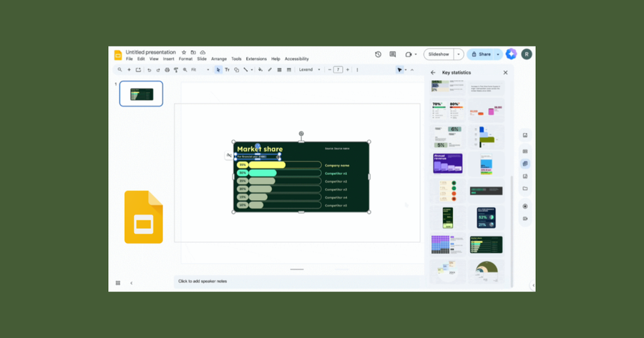644x338 pixels.
Task: Open the folder icon in side rail
Action: pyautogui.click(x=525, y=189)
